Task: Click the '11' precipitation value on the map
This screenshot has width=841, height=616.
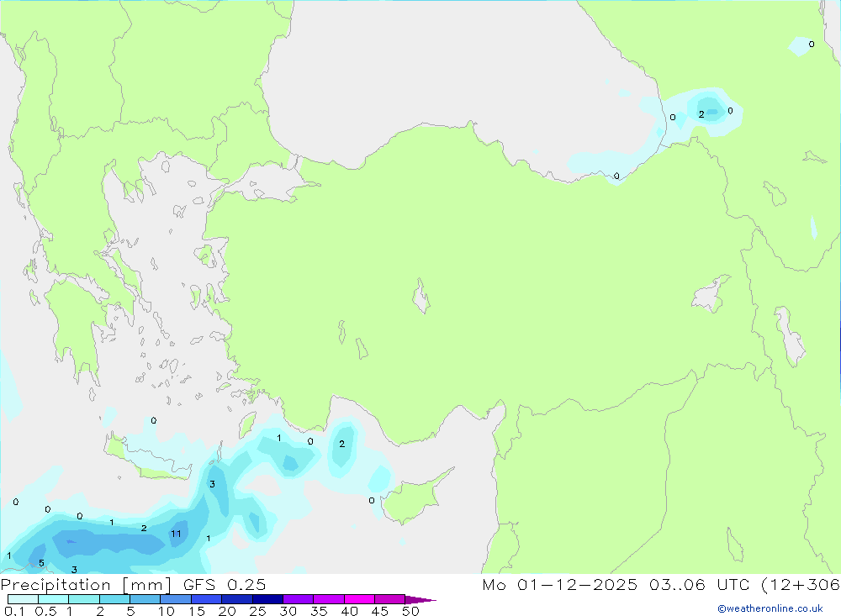Action: 176,534
